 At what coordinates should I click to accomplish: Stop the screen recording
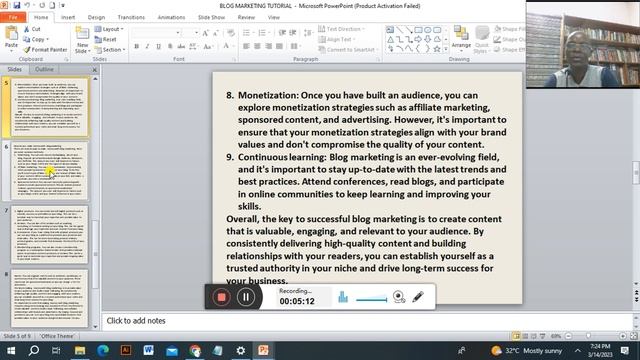point(221,297)
